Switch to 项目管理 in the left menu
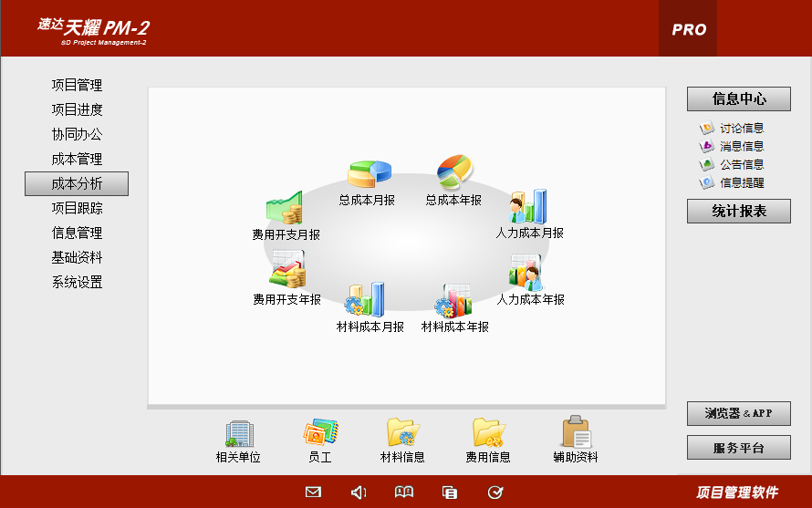 point(77,86)
